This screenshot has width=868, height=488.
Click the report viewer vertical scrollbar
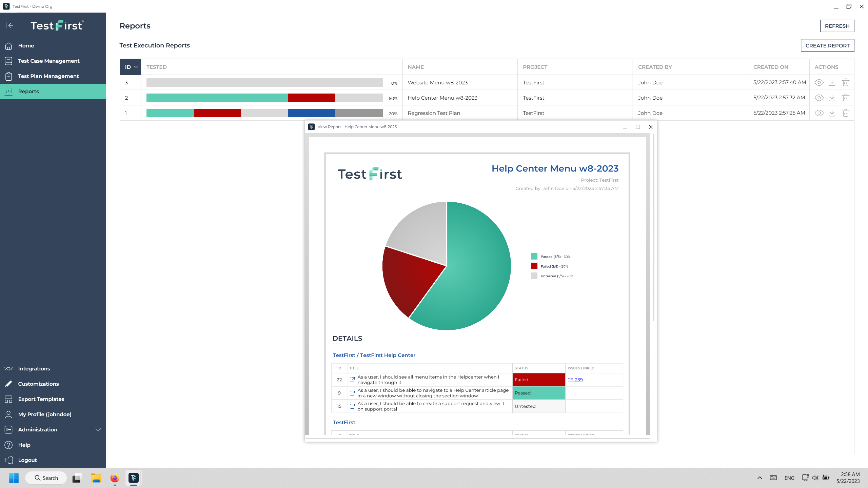[x=653, y=227]
